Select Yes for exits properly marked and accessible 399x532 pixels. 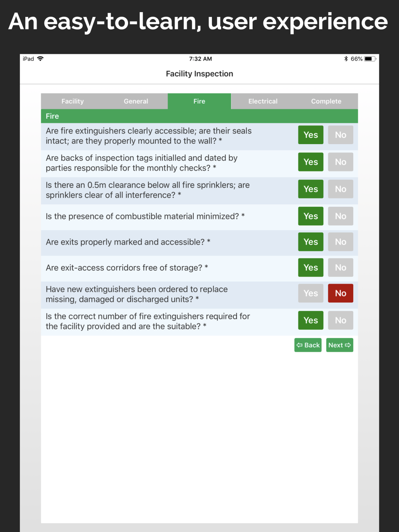(310, 242)
